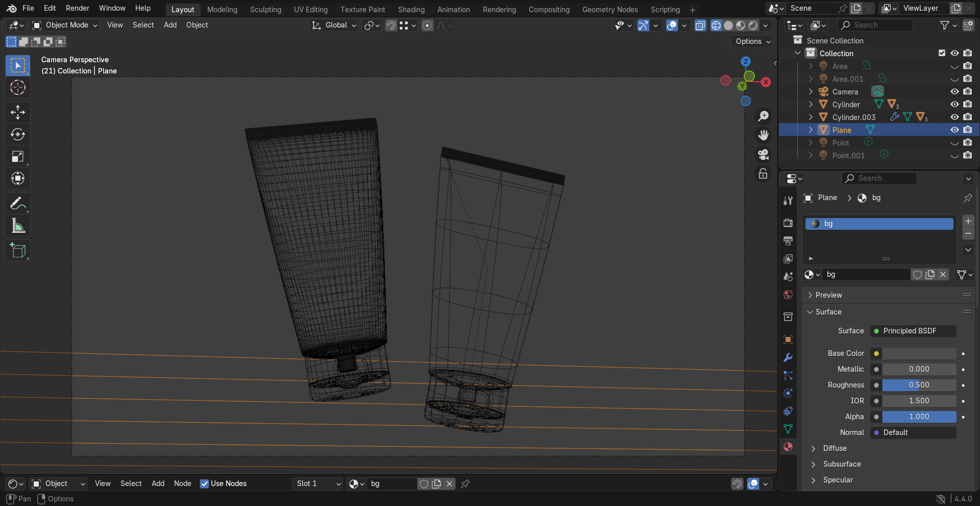The image size is (980, 506).
Task: Click the Base Color swatch
Action: [919, 353]
